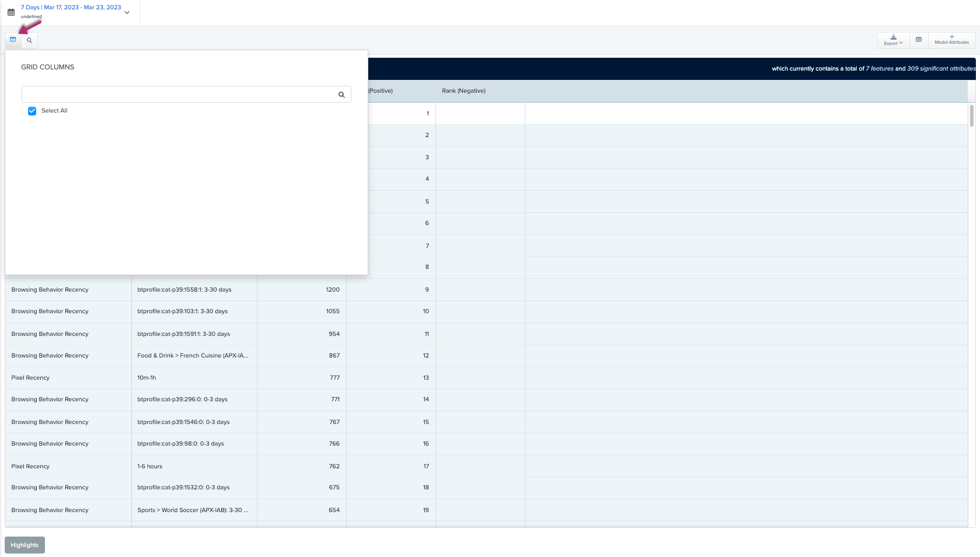Click the Highlights button
This screenshot has width=980, height=557.
tap(25, 545)
